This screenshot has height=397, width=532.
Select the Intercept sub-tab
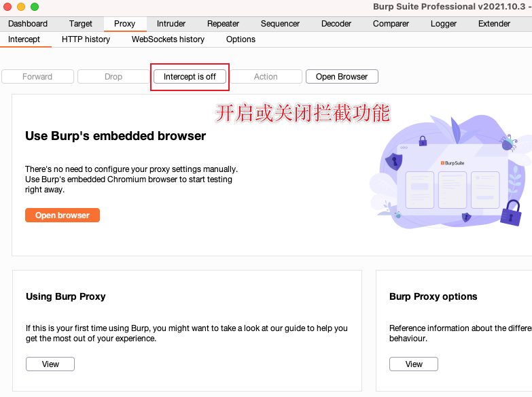[24, 39]
